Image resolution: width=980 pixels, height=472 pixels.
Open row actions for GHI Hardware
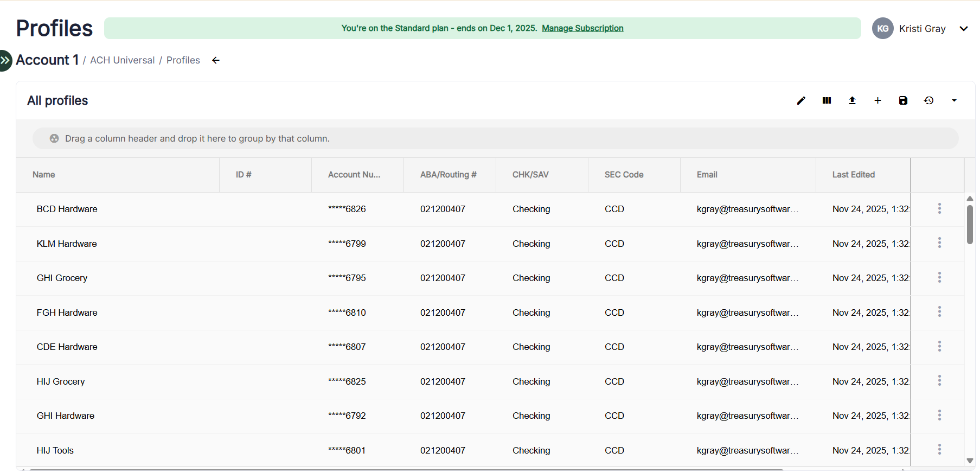(939, 415)
